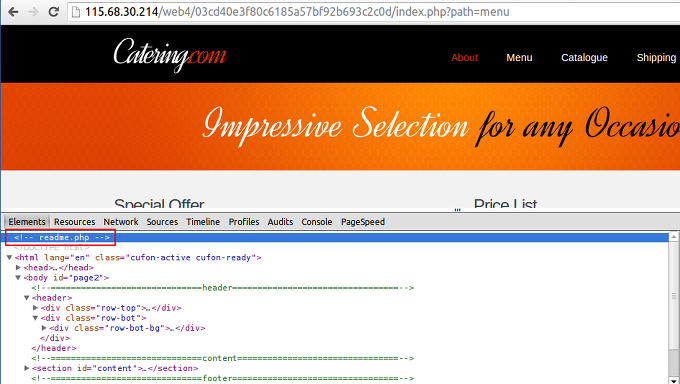Switch to the Audits devtools tab

click(x=280, y=222)
